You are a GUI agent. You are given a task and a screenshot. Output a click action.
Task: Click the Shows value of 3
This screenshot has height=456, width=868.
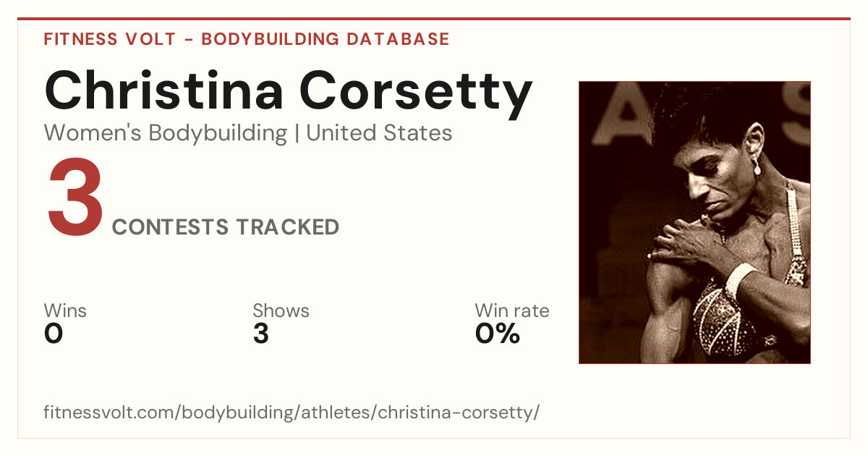261,334
